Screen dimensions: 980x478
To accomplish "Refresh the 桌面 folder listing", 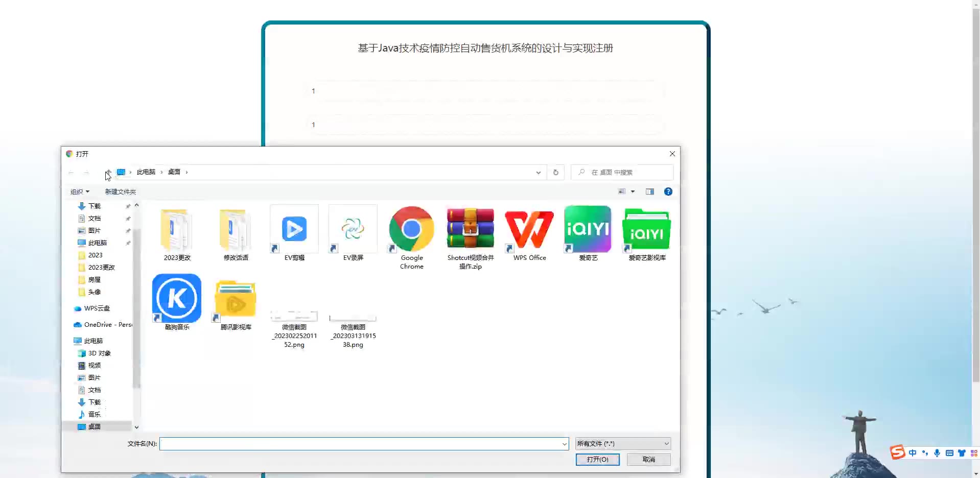I will point(555,172).
